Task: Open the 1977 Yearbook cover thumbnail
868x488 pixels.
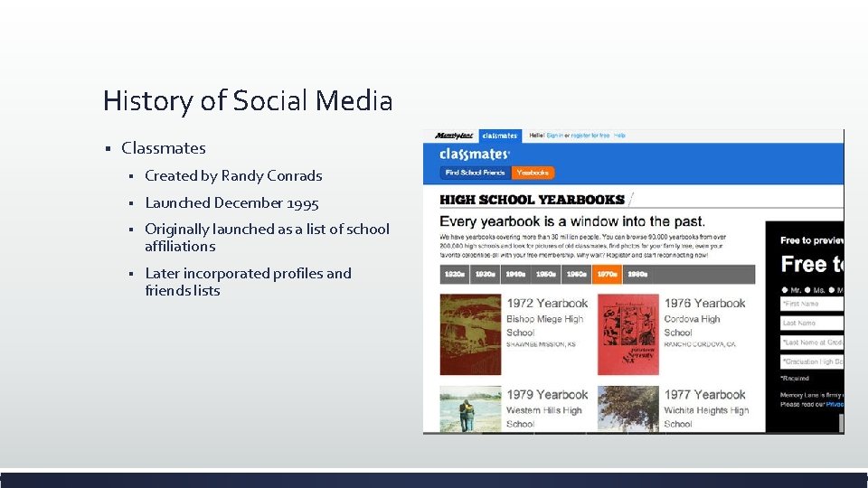Action: click(x=628, y=408)
